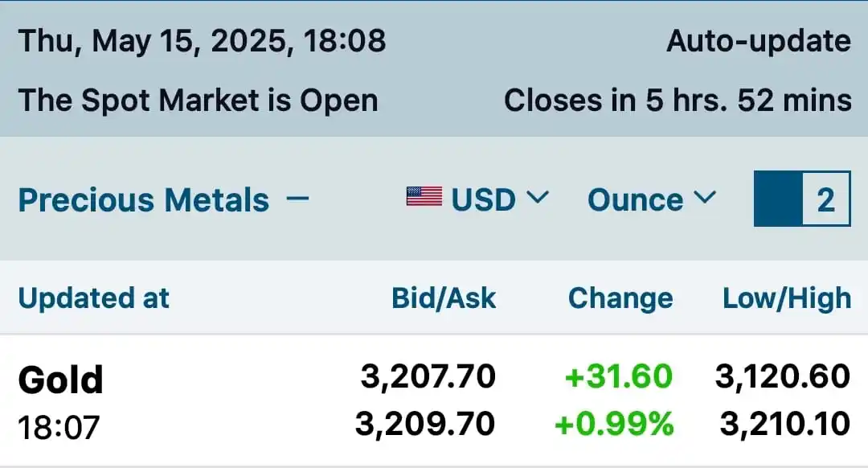The image size is (868, 468).
Task: Toggle the Auto-update option
Action: click(x=759, y=41)
